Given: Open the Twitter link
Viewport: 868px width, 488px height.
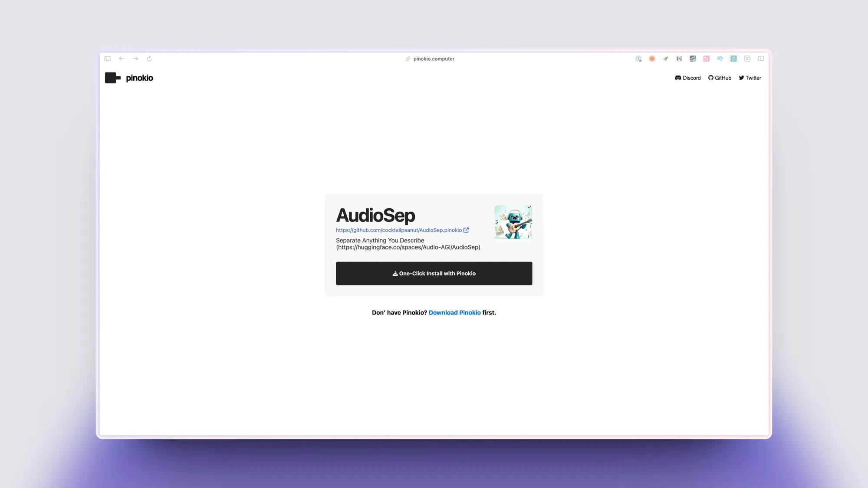Looking at the screenshot, I should (750, 78).
